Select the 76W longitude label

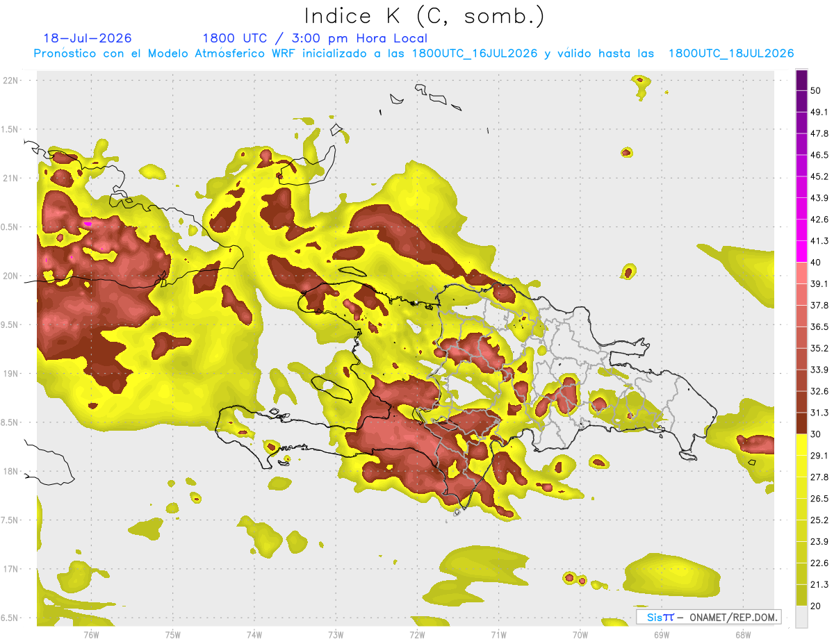click(91, 634)
